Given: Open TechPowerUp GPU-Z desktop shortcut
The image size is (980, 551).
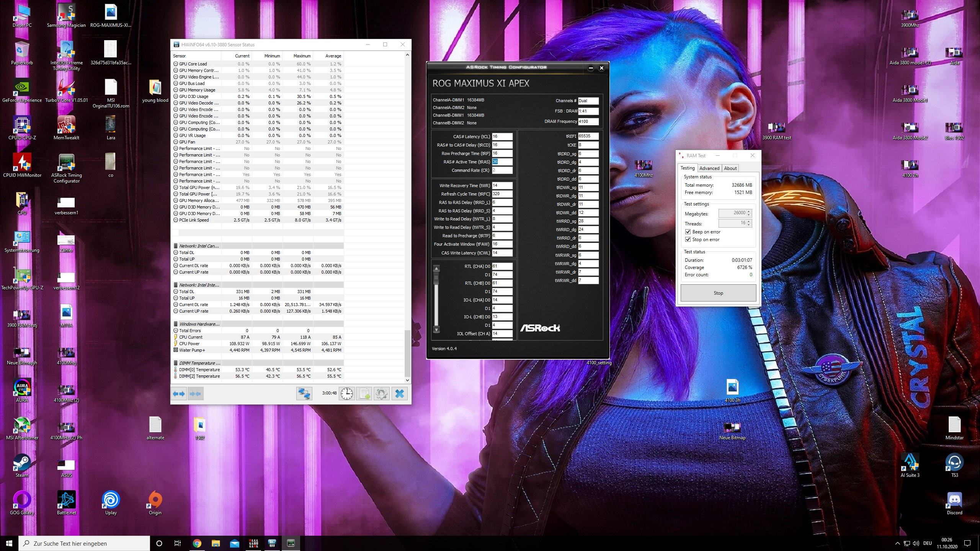Looking at the screenshot, I should (x=22, y=278).
